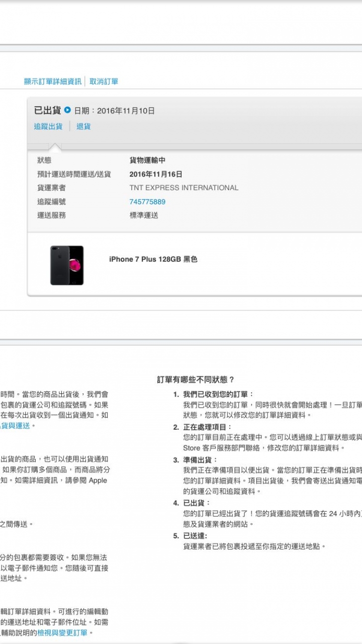Viewport: 362px width, 644px height.
Task: Click the 我們已收到您的訂單： list heading
Action: point(219,394)
